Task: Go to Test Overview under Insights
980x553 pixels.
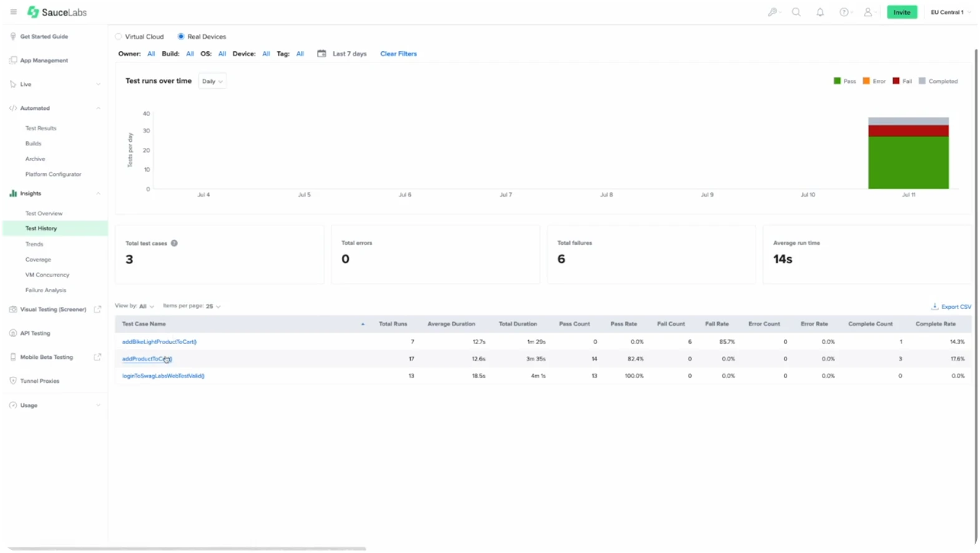Action: point(44,213)
